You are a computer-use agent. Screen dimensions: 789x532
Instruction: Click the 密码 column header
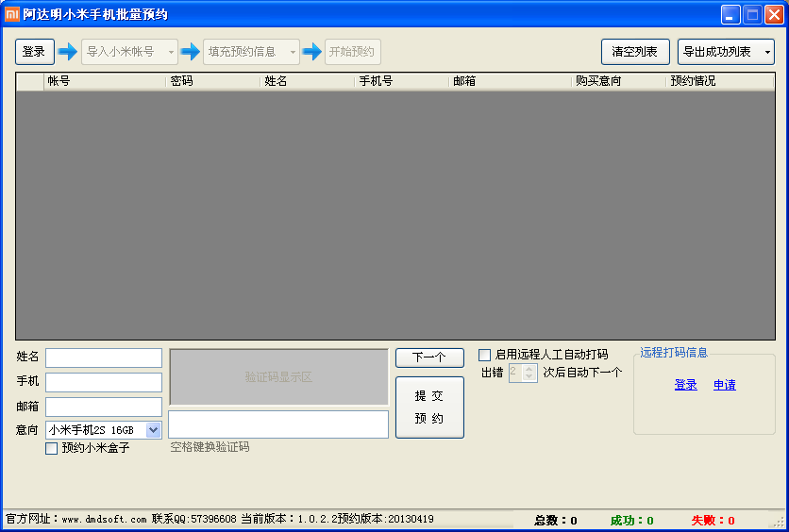tap(213, 81)
